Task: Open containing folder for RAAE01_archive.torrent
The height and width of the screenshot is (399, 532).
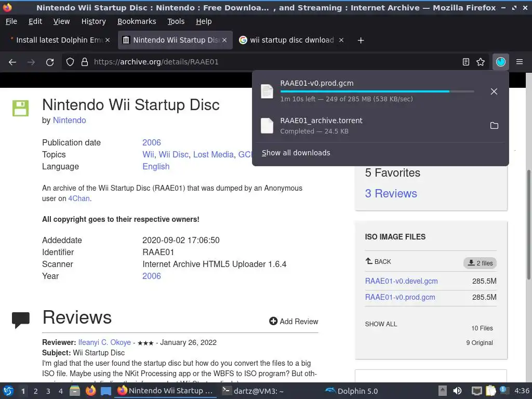Action: (495, 126)
